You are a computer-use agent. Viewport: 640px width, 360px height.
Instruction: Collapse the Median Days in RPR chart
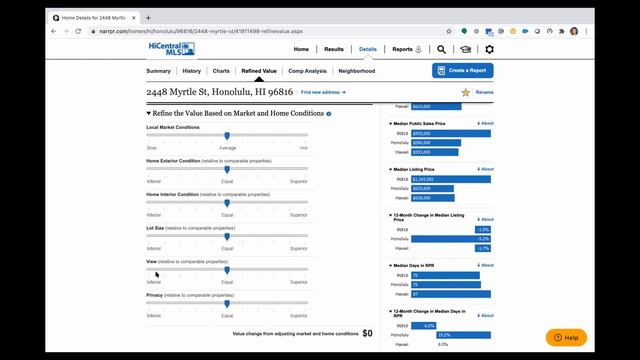tap(390, 266)
